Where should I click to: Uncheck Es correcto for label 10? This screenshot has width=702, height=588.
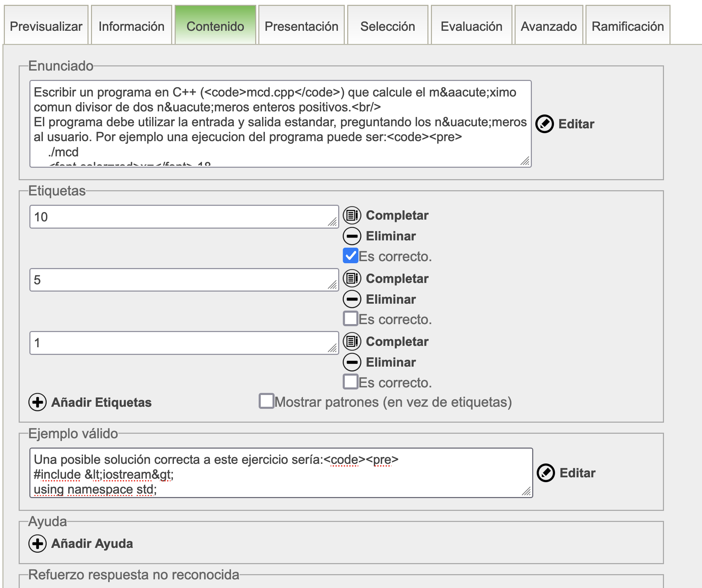[x=350, y=256]
